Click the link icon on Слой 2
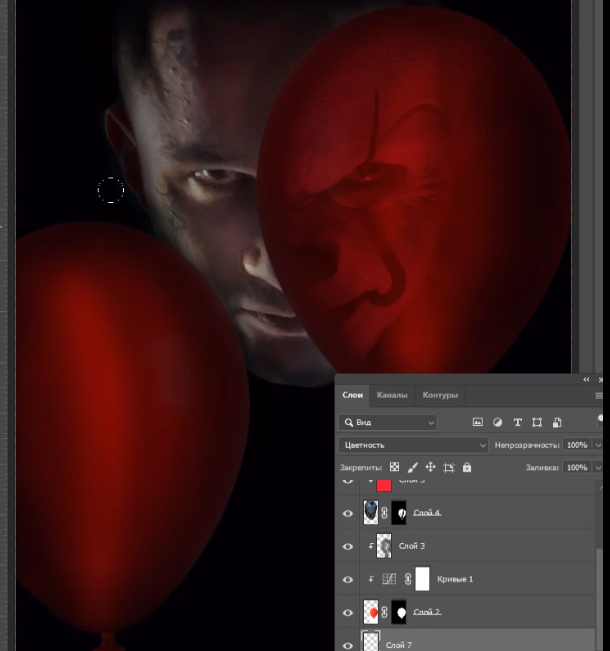The image size is (610, 651). tap(385, 612)
